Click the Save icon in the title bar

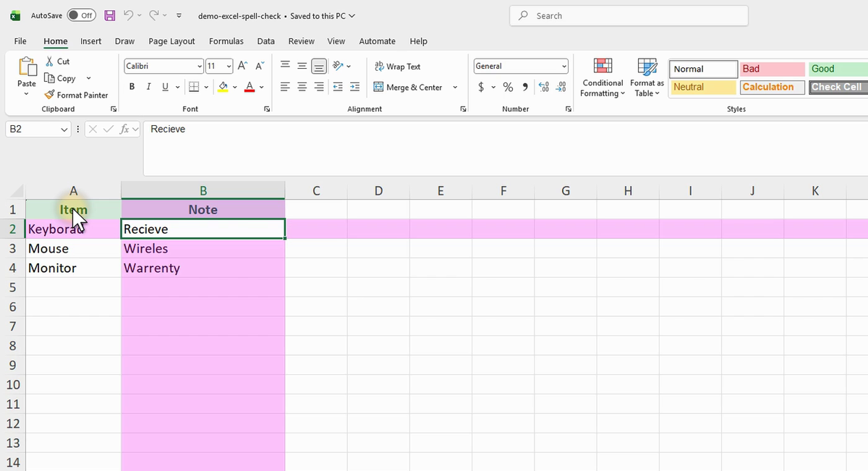pyautogui.click(x=109, y=15)
